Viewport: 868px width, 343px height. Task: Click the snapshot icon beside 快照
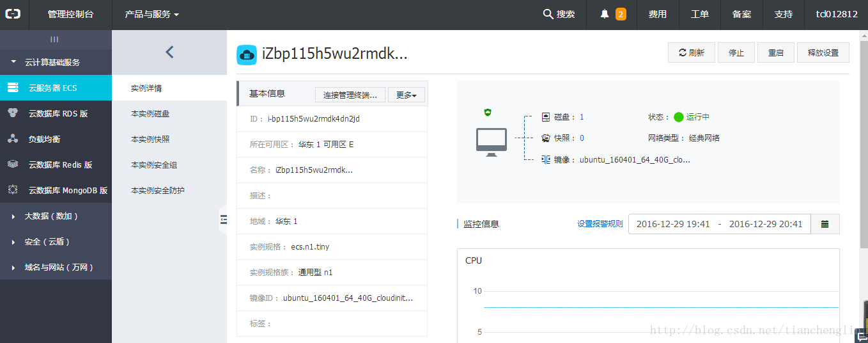pos(546,138)
